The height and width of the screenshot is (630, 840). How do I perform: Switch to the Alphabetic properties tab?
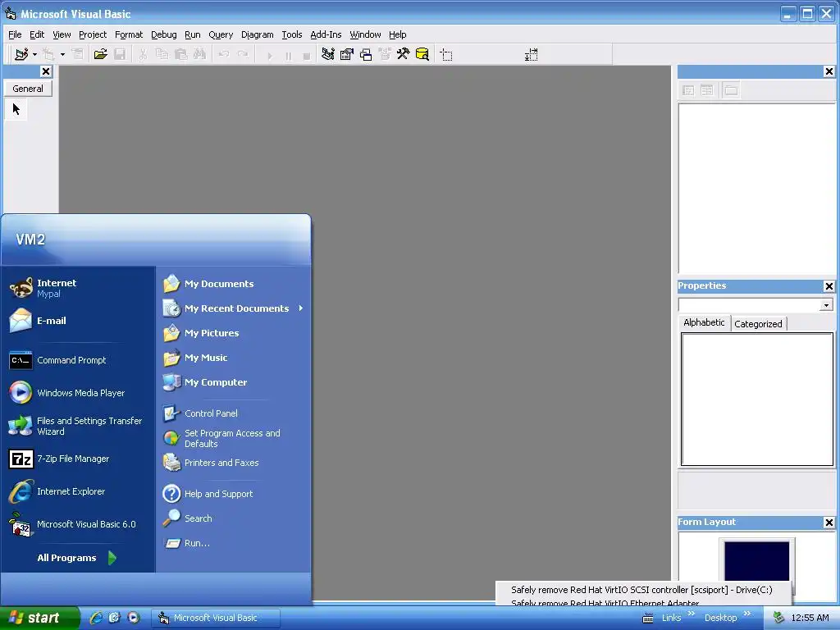704,322
